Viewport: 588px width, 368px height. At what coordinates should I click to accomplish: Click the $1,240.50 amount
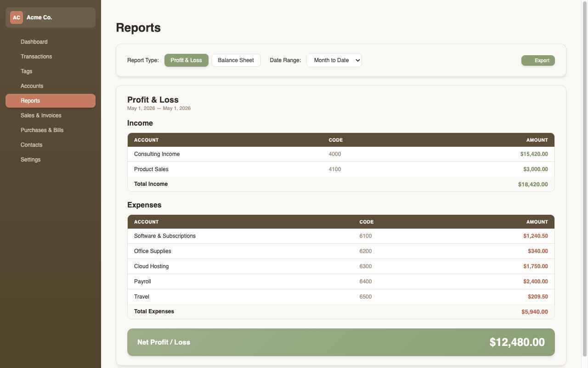[x=536, y=236]
